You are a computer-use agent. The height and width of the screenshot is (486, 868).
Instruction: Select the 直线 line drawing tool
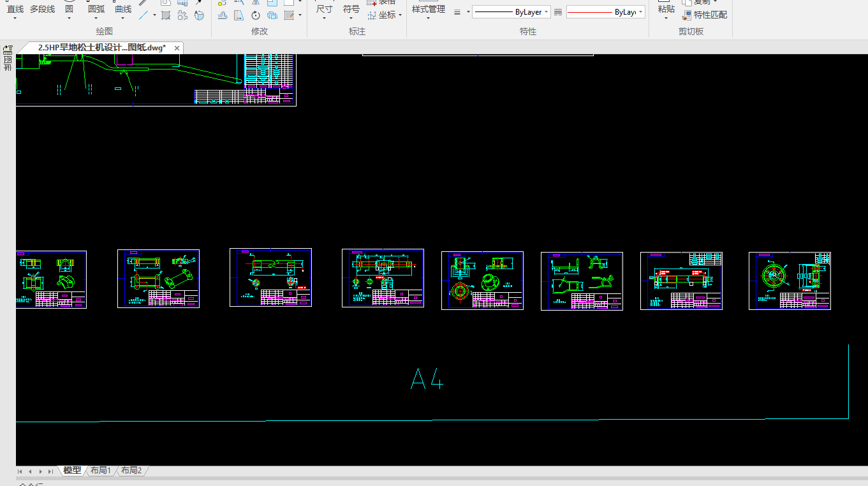point(15,9)
